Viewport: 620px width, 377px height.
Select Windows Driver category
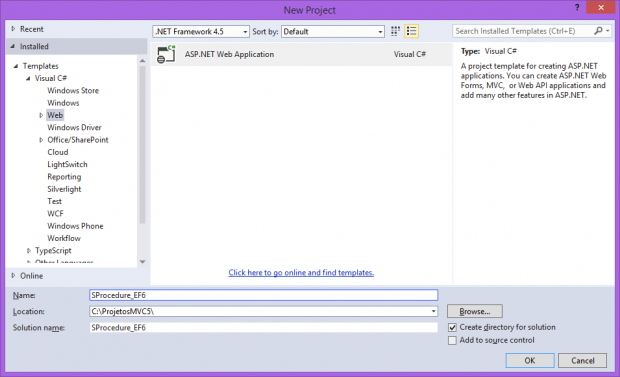coord(74,127)
